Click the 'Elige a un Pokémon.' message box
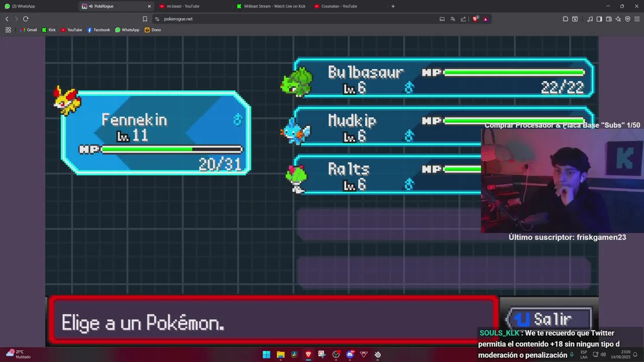 [x=273, y=321]
